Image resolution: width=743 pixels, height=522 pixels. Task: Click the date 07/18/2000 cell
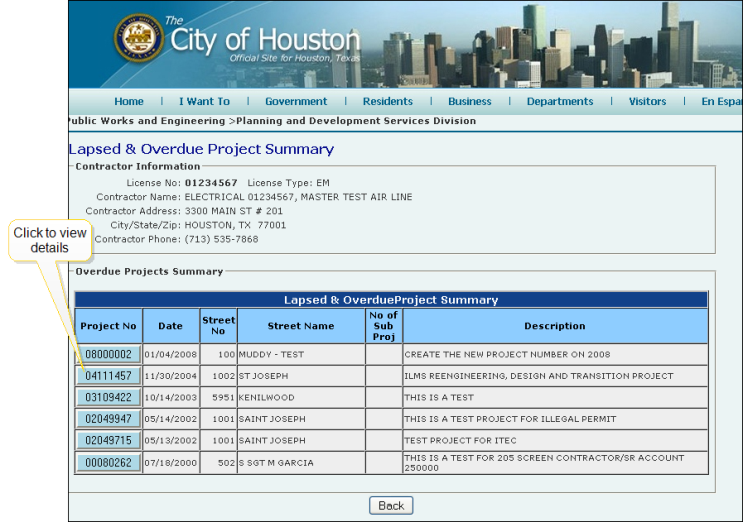[171, 463]
